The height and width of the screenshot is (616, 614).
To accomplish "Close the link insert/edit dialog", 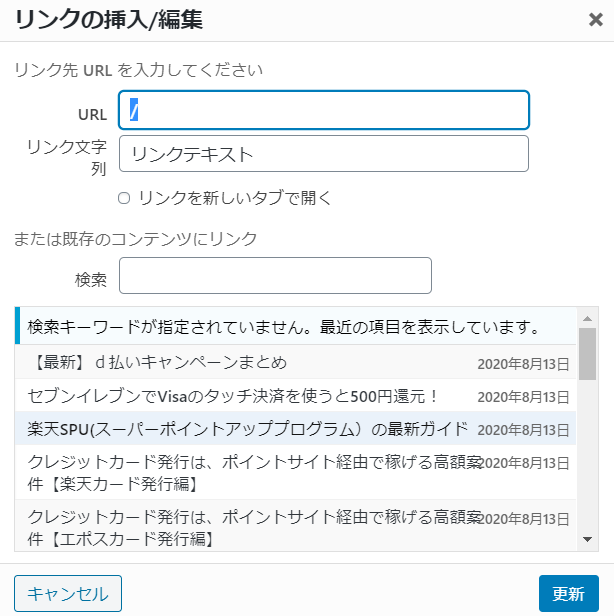I will 596,19.
